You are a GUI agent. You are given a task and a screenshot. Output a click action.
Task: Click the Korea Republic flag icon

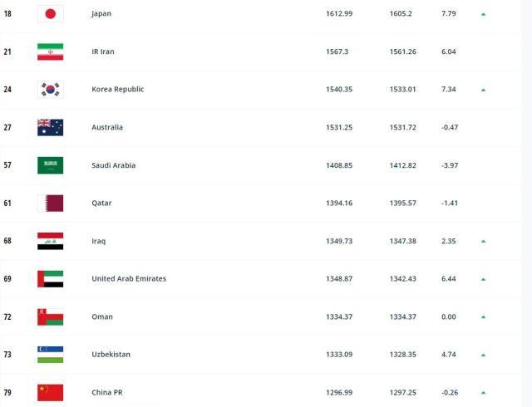(50, 90)
